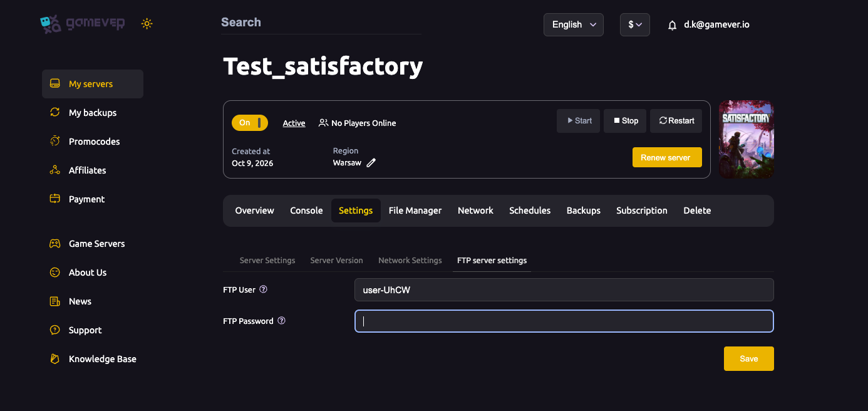Click the Renew server button
The height and width of the screenshot is (411, 868).
coord(667,157)
